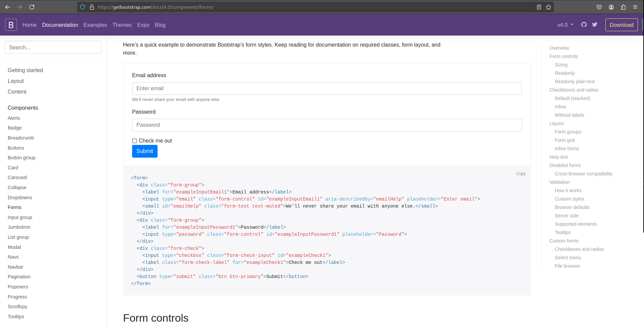Go back with the browser back arrow
The height and width of the screenshot is (328, 644).
point(8,7)
